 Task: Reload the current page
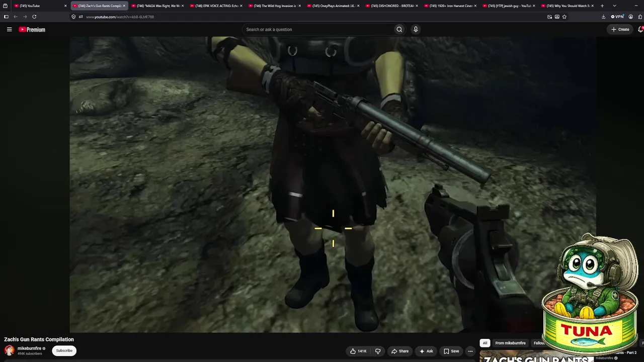(x=34, y=17)
